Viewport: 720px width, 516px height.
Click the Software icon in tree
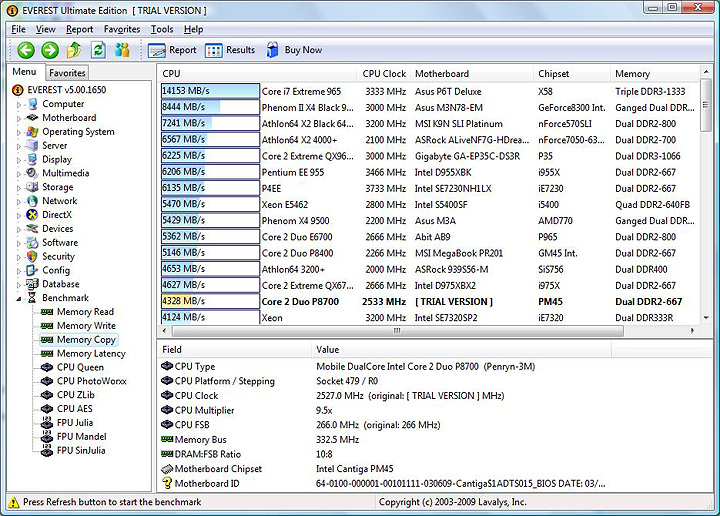click(32, 242)
